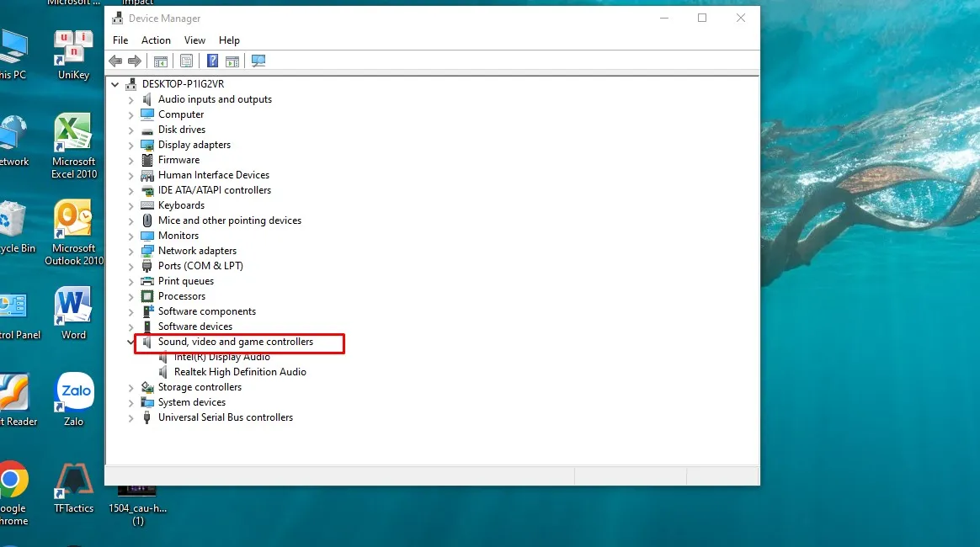Click the Forward navigation arrow in the toolbar
The width and height of the screenshot is (980, 547).
coord(135,60)
